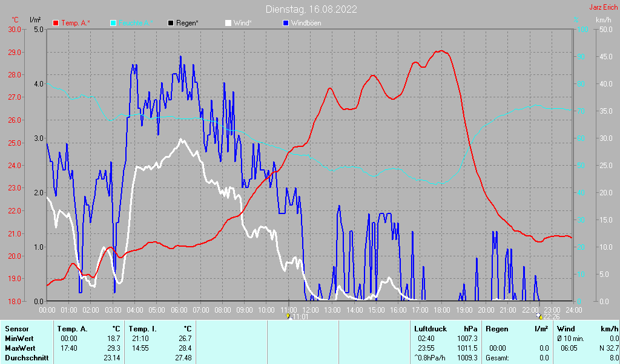Click the 11:01 marker icon below the time axis
This screenshot has height=364, width=620.
[x=289, y=316]
